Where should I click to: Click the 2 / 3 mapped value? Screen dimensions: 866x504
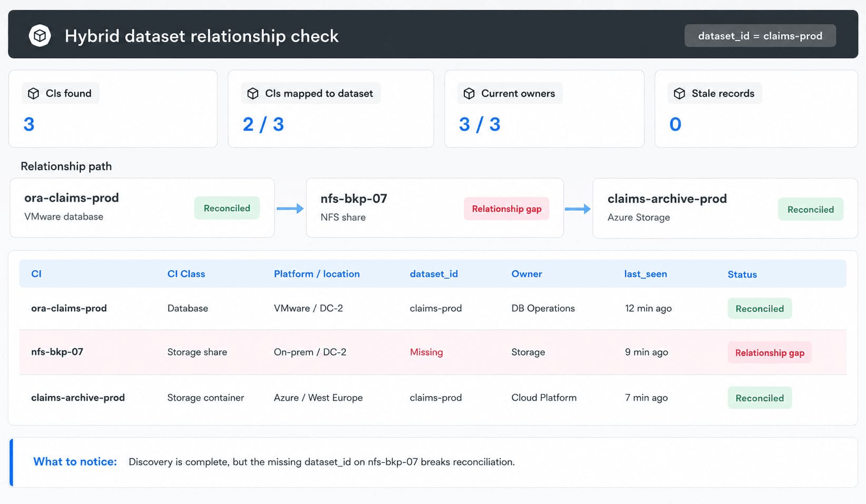pyautogui.click(x=264, y=124)
